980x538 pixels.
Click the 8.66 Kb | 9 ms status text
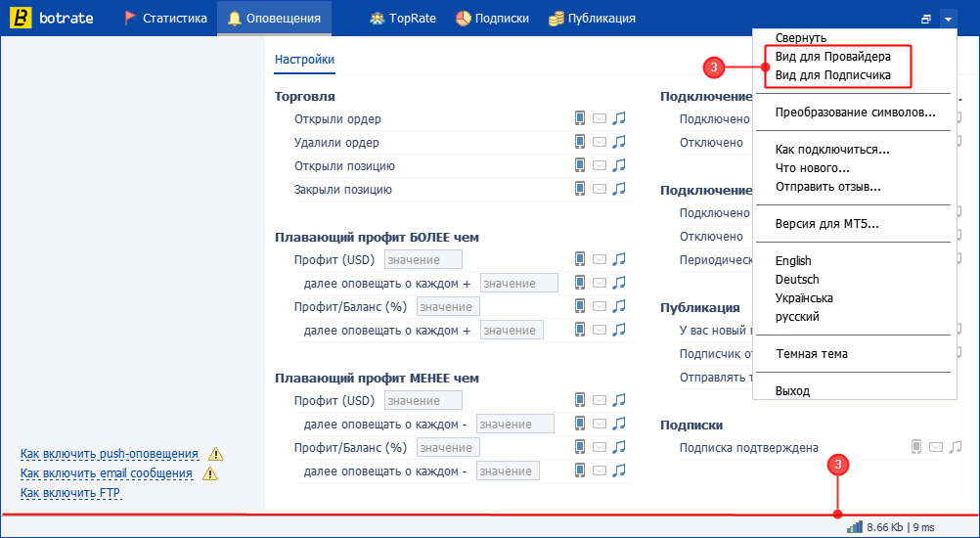coord(901,527)
